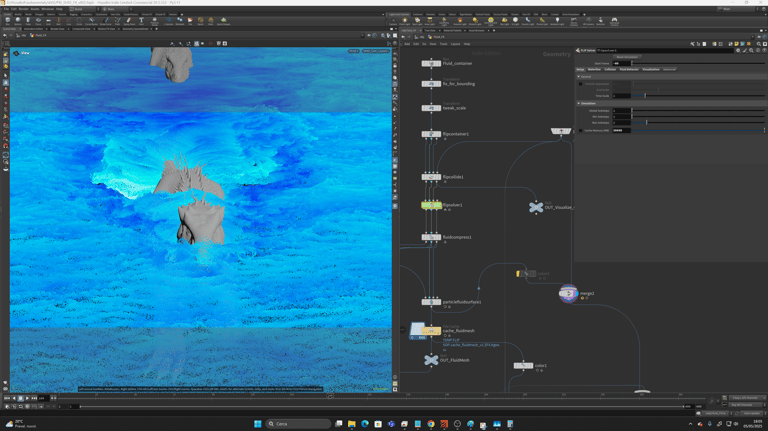768x431 pixels.
Task: Click the Reset Simulation button
Action: 627,57
